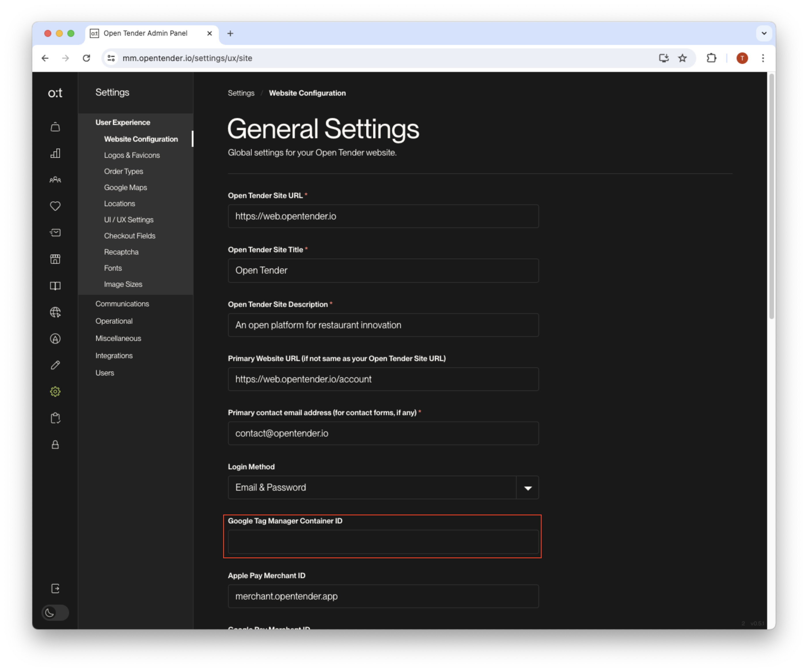This screenshot has width=808, height=672.
Task: Open the padlock security icon
Action: 55,445
